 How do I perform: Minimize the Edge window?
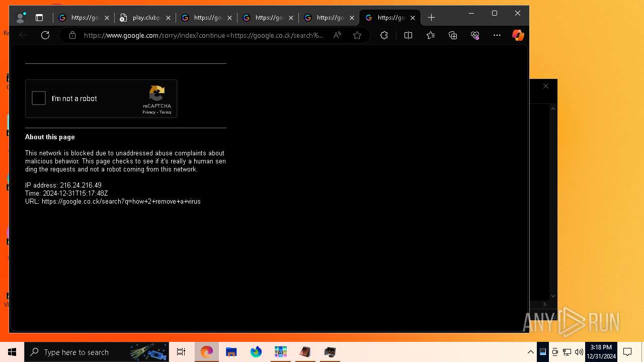click(x=471, y=14)
